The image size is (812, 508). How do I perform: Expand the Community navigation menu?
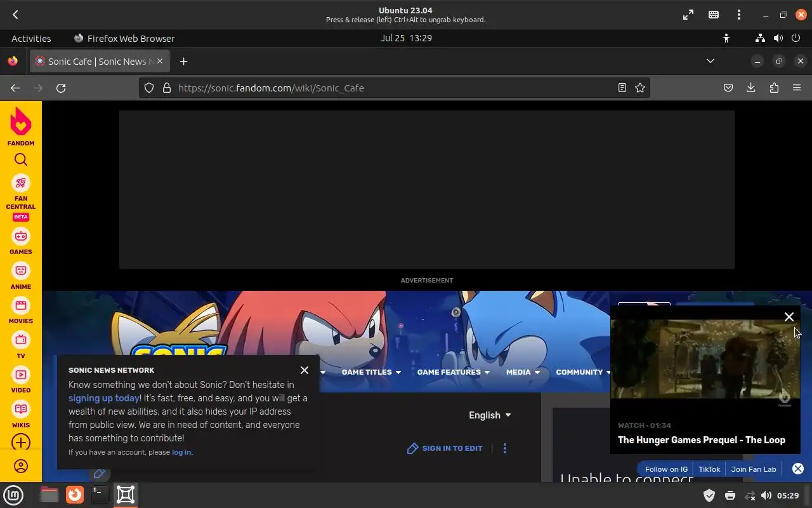point(584,372)
